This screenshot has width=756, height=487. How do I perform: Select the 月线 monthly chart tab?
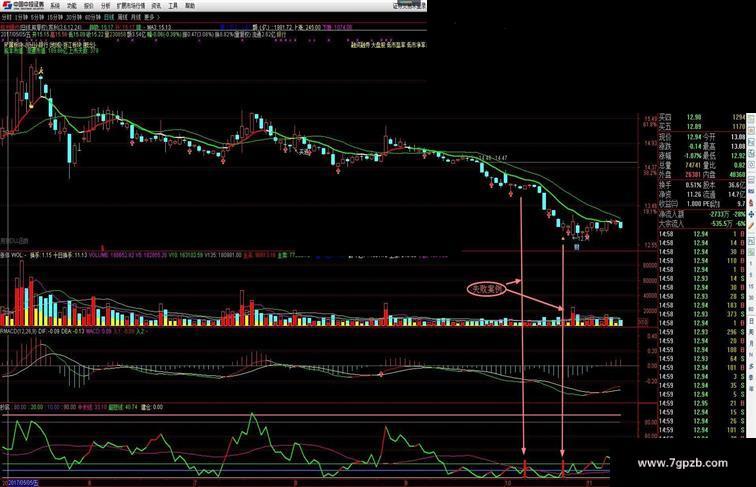(136, 17)
